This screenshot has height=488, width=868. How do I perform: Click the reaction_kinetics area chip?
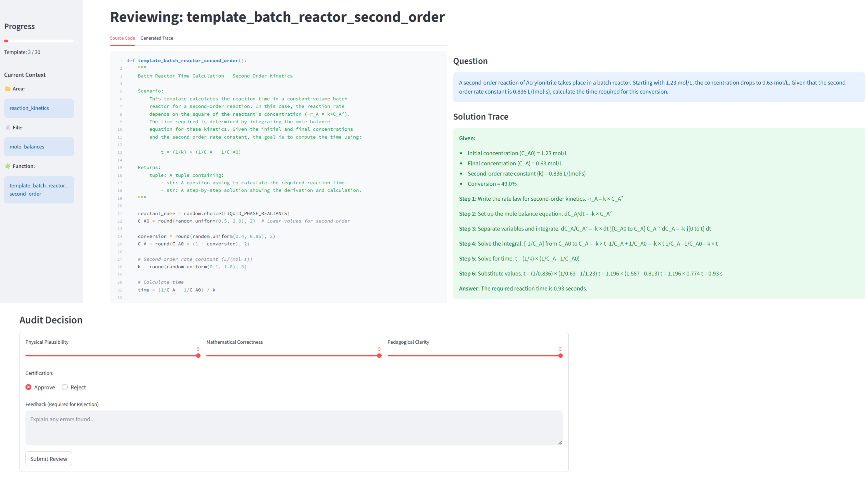(39, 108)
